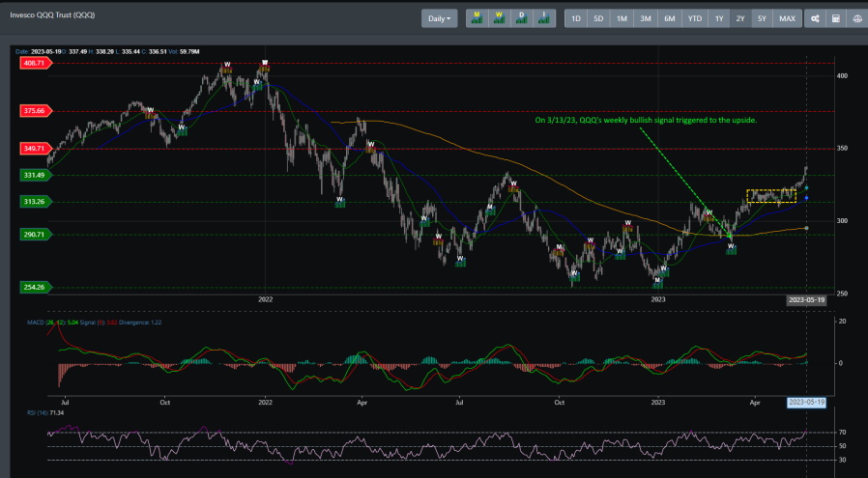Click the W sell marker on the 408.71 line
Image resolution: width=868 pixels, height=478 pixels.
pos(265,66)
